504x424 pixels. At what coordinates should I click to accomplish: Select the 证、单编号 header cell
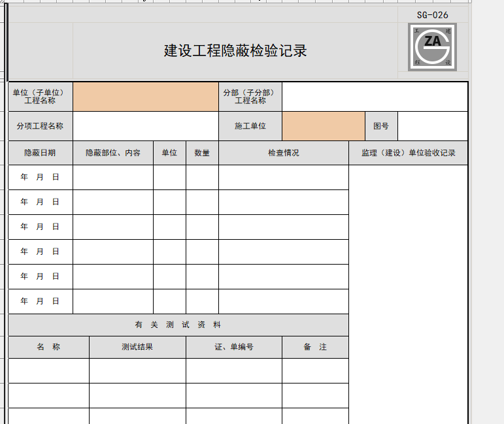point(234,347)
